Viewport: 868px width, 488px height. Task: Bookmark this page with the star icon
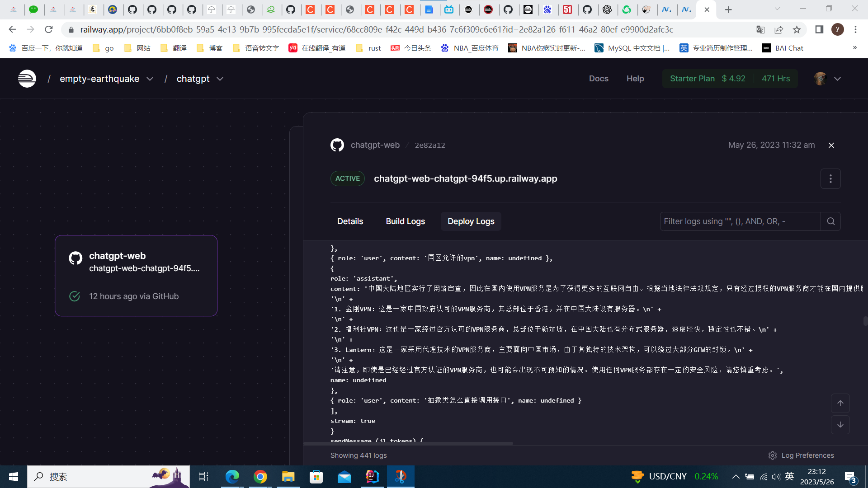(x=797, y=29)
